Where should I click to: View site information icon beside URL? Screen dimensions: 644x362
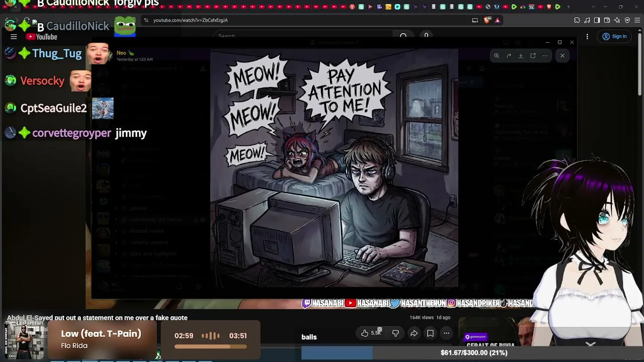[146, 20]
